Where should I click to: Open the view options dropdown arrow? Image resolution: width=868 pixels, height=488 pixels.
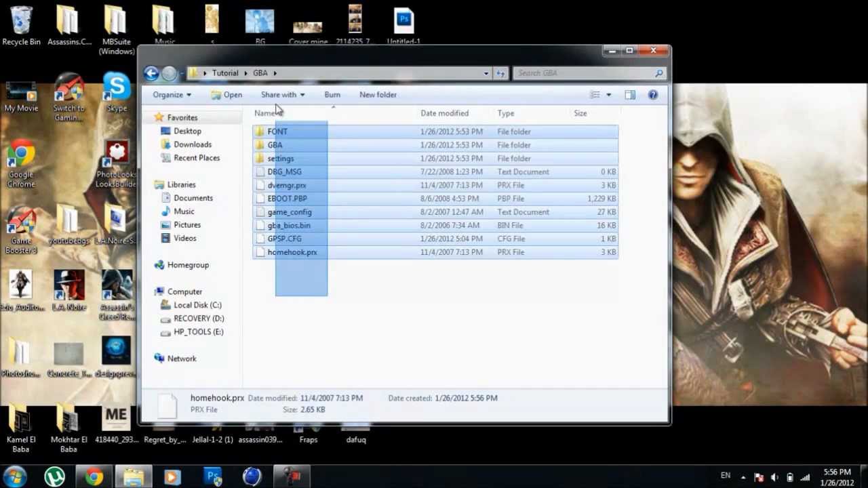(x=608, y=95)
